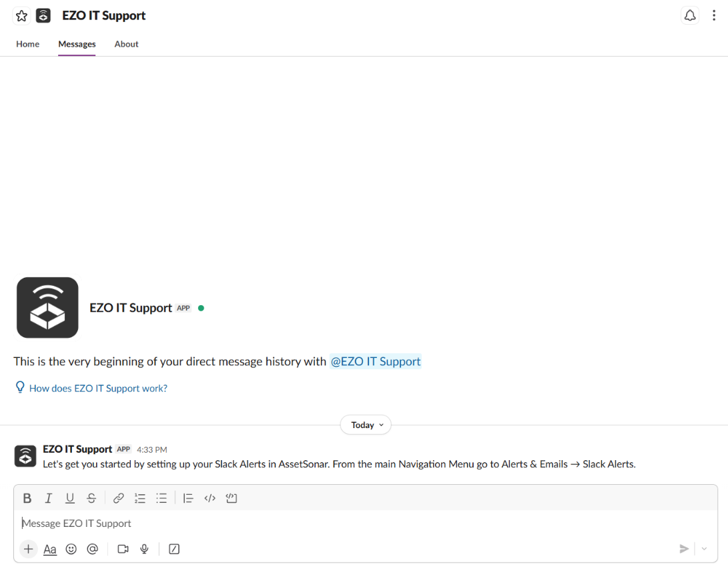Select the Messages tab
Viewport: 728px width, 573px height.
77,44
